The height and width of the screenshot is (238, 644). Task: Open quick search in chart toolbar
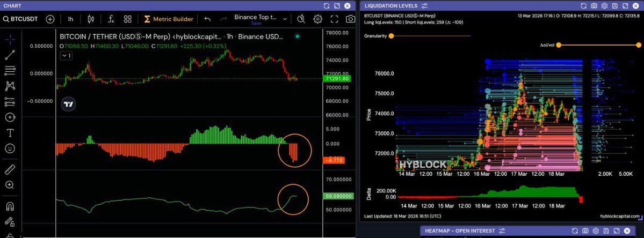[x=301, y=19]
